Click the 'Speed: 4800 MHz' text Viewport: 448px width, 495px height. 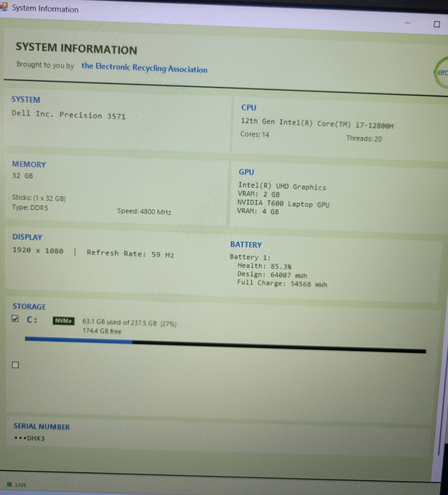tap(144, 211)
